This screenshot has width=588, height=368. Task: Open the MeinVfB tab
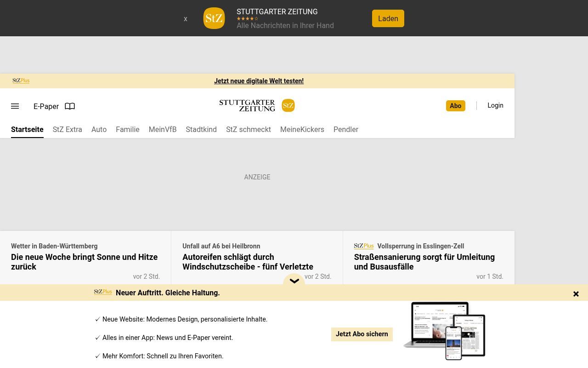point(163,130)
